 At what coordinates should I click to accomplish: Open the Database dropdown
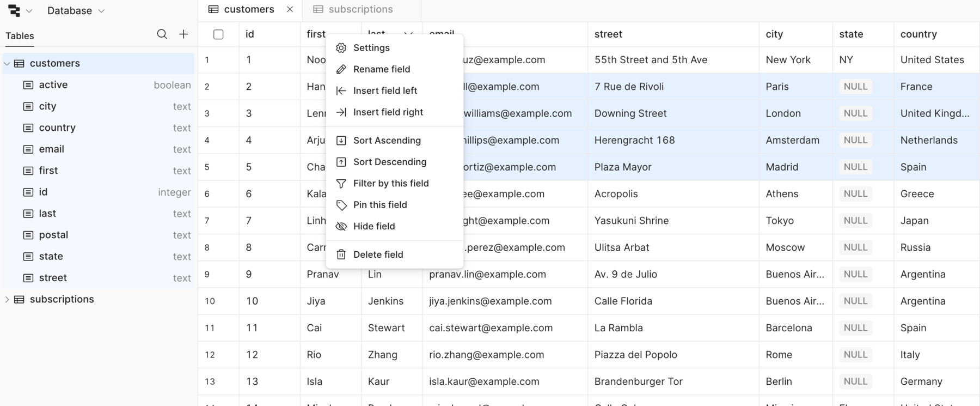coord(76,10)
